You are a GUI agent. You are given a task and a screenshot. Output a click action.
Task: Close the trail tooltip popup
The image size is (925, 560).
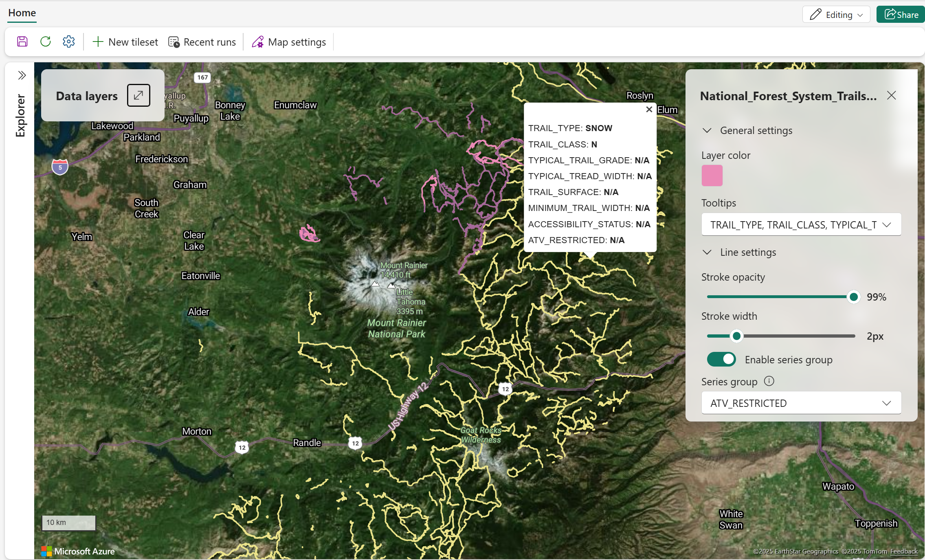pos(649,110)
